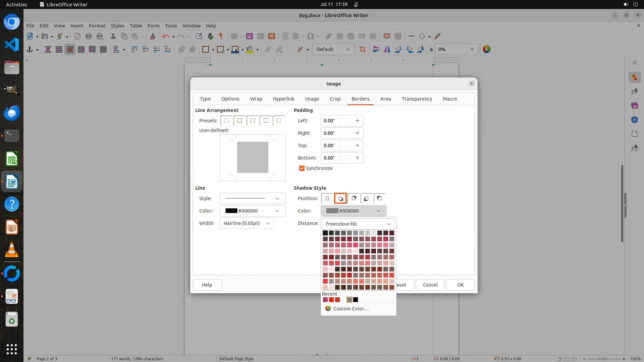644x362 pixels.
Task: Pick the black swatch under Recent
Action: pyautogui.click(x=356, y=300)
